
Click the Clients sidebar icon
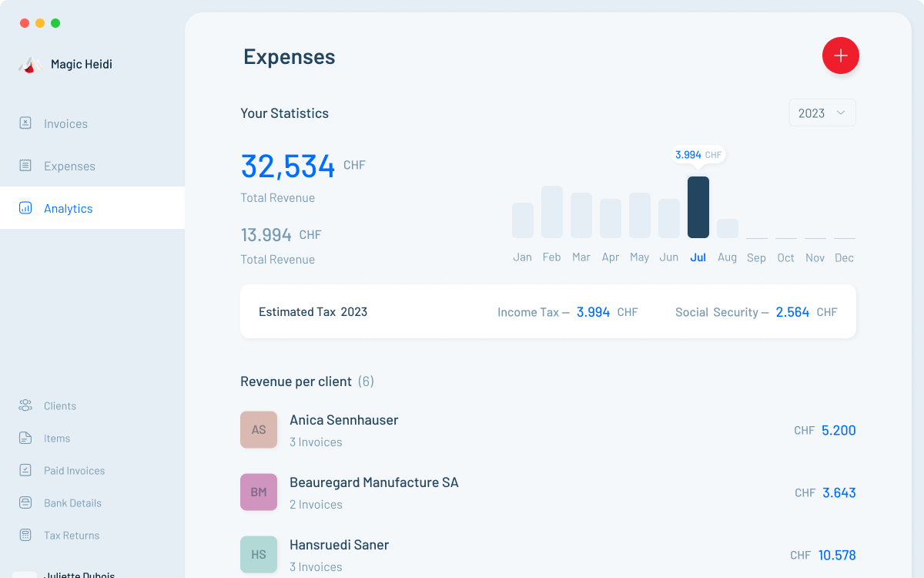(25, 405)
